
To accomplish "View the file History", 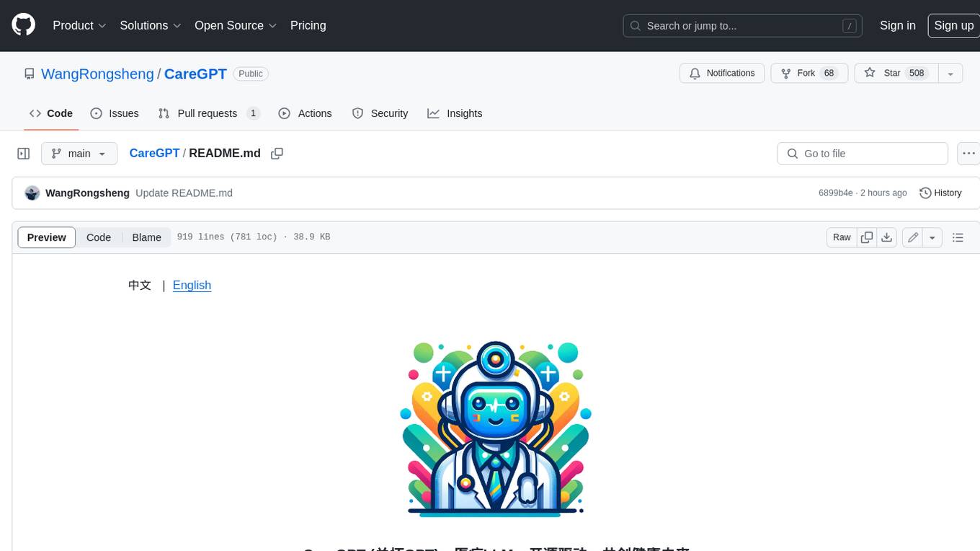I will click(x=940, y=193).
